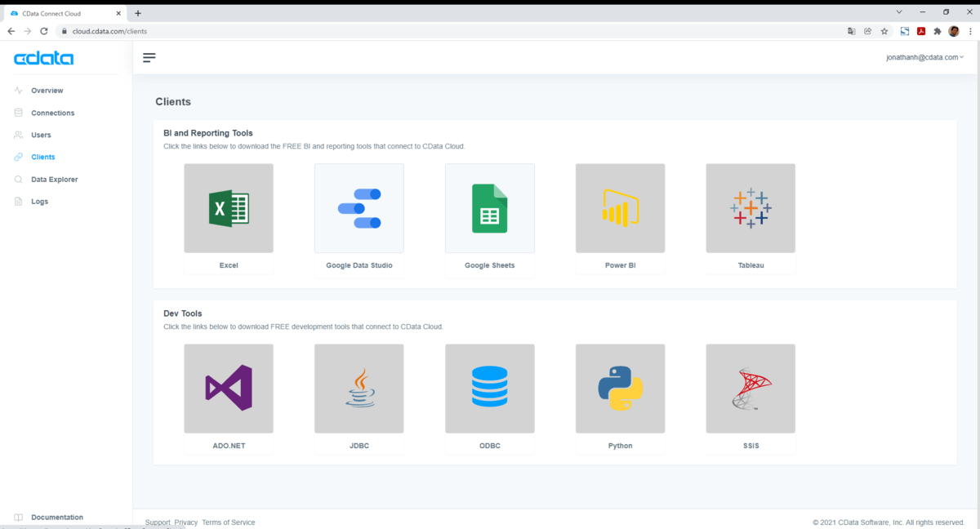Open the Google Data Studio tile
This screenshot has width=980, height=529.
[359, 208]
